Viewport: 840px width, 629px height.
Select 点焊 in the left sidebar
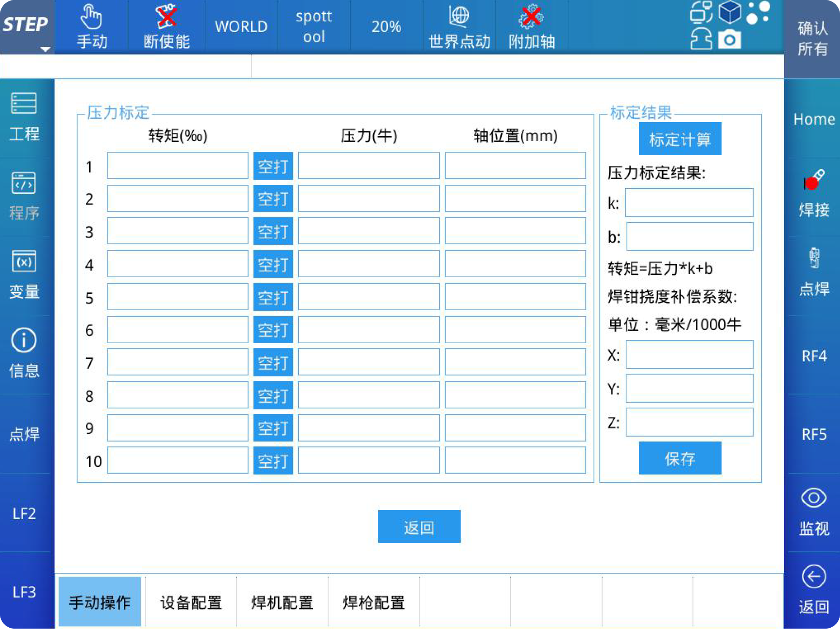coord(25,434)
